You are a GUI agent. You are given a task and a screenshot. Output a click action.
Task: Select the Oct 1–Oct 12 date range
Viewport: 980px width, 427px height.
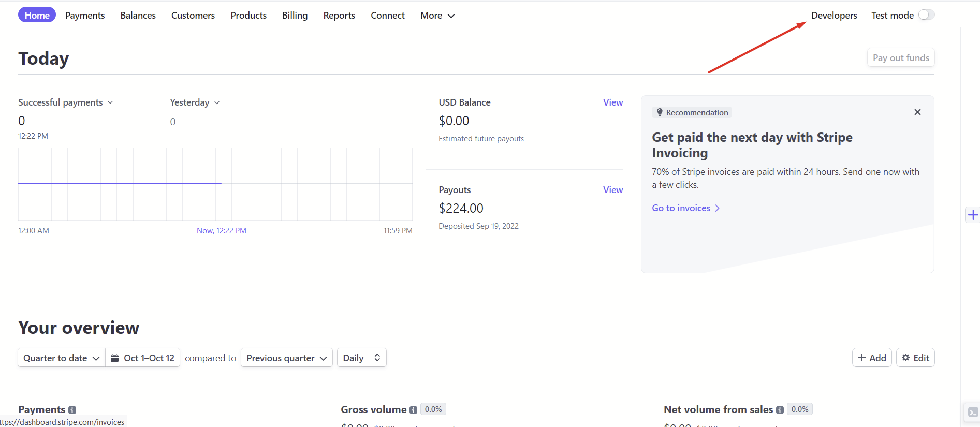pyautogui.click(x=143, y=358)
